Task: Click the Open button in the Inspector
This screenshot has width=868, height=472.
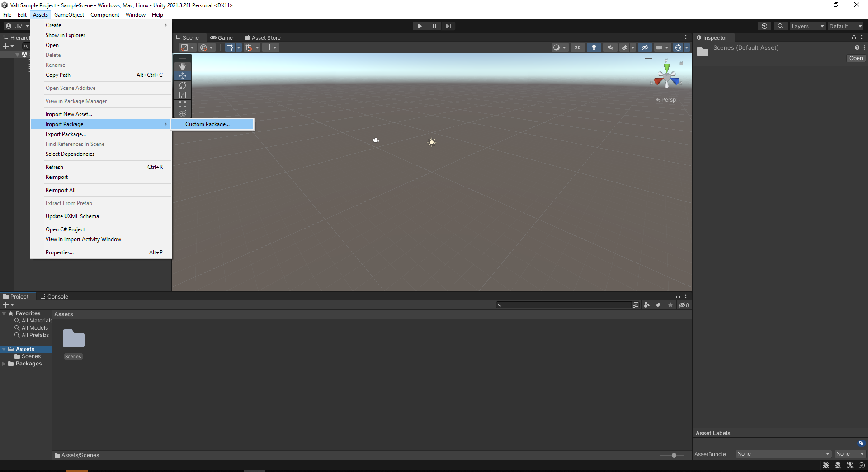Action: tap(855, 58)
